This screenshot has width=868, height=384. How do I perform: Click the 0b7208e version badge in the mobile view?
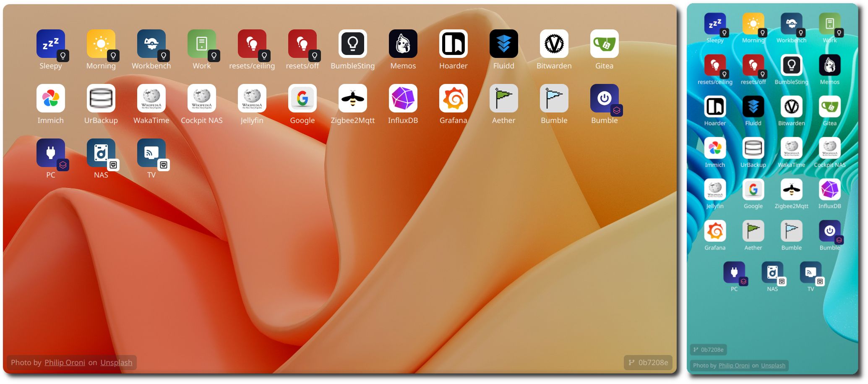(x=709, y=350)
